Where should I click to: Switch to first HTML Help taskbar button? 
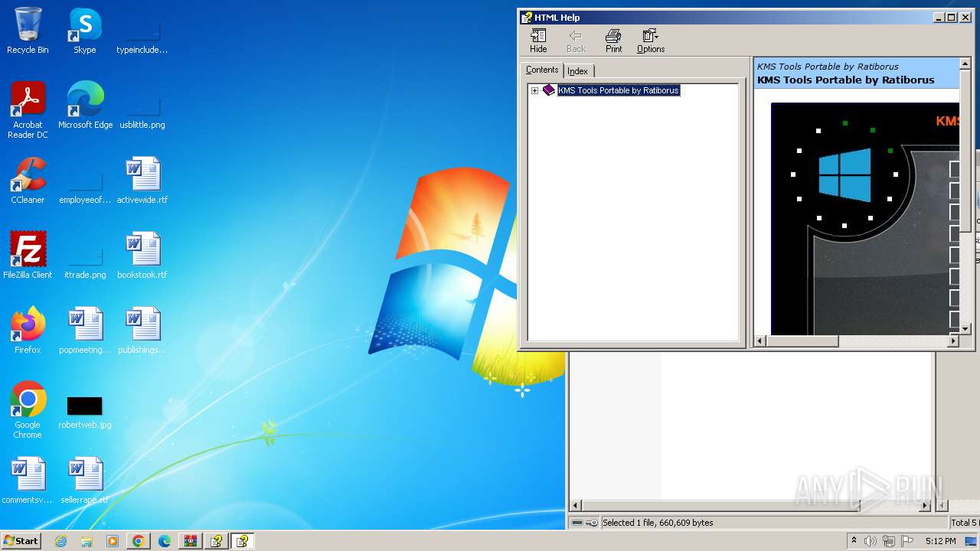click(217, 541)
